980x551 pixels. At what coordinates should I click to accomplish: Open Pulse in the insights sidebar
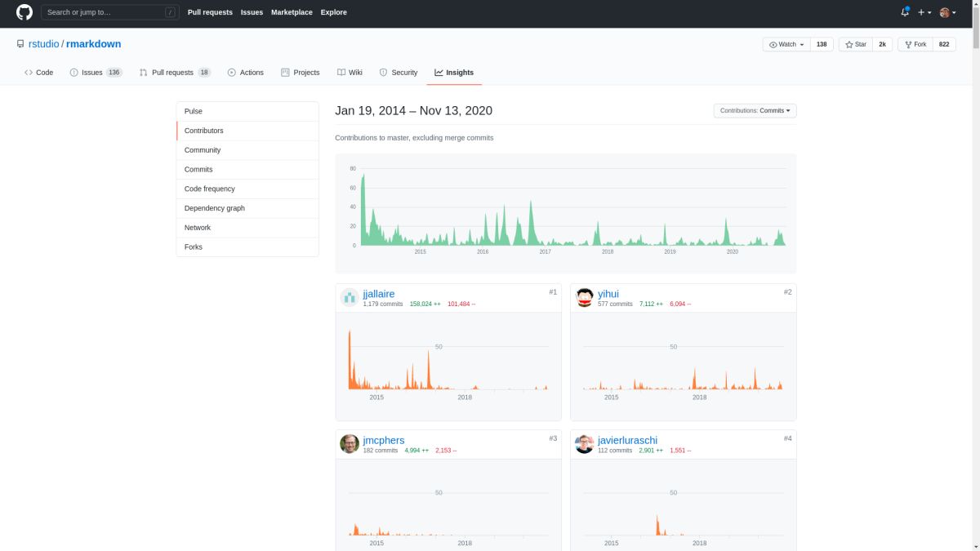point(247,111)
